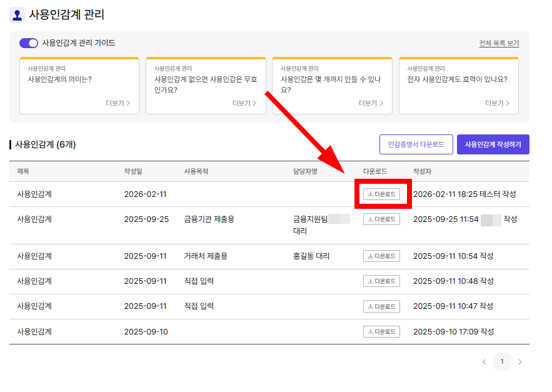Click the highlighted 다운로드 icon for the 2026-02-11 entry
The width and height of the screenshot is (552, 392).
[x=381, y=193]
